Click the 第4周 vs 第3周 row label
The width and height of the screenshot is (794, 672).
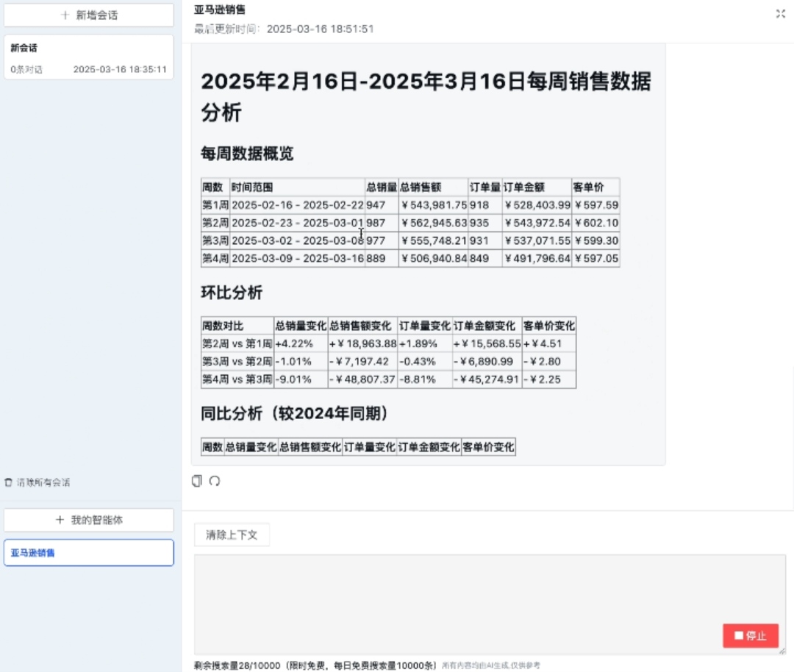tap(237, 379)
